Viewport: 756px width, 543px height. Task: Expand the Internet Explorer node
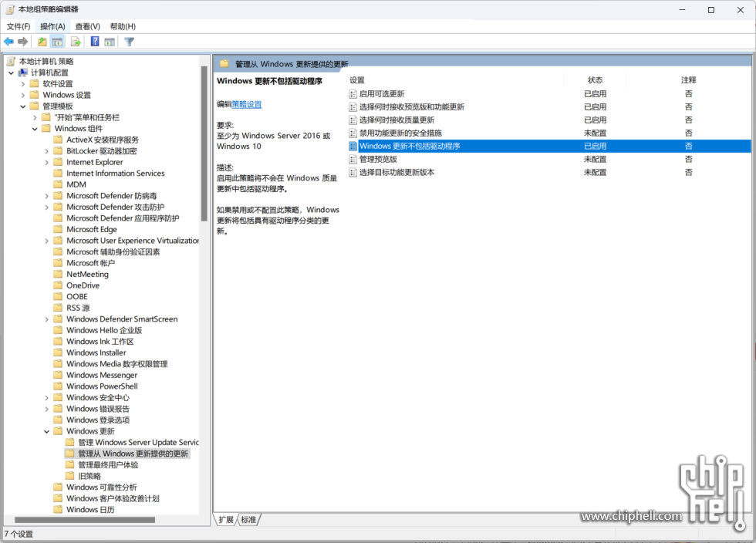click(x=47, y=163)
